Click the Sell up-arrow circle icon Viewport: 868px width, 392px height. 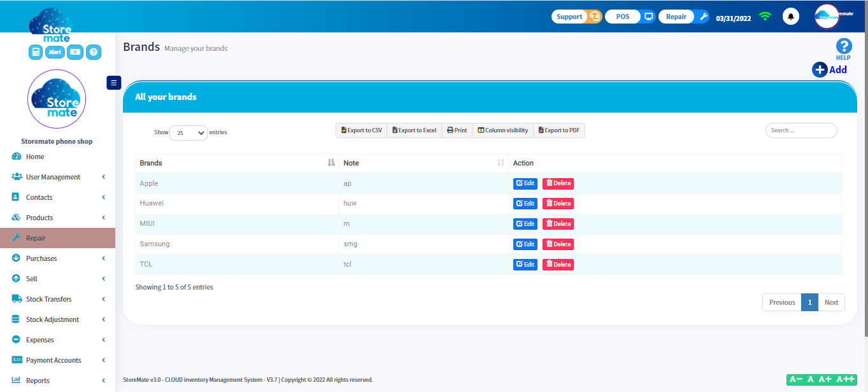[17, 279]
